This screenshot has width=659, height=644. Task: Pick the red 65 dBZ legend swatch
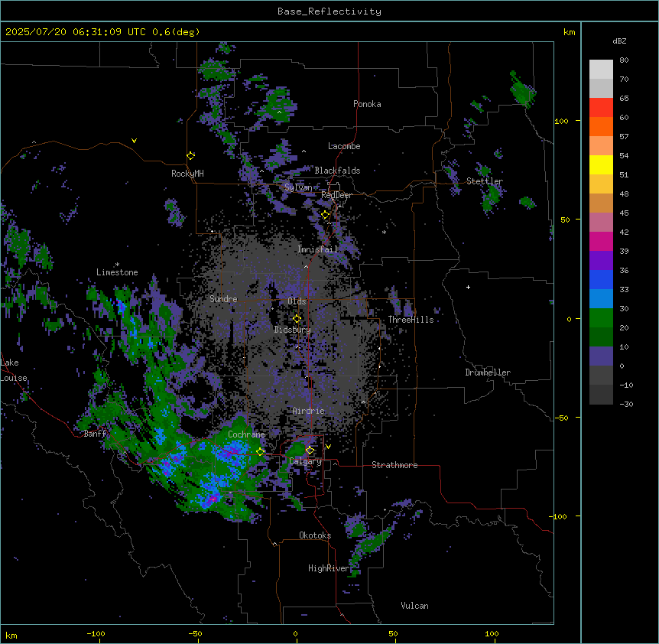(601, 107)
